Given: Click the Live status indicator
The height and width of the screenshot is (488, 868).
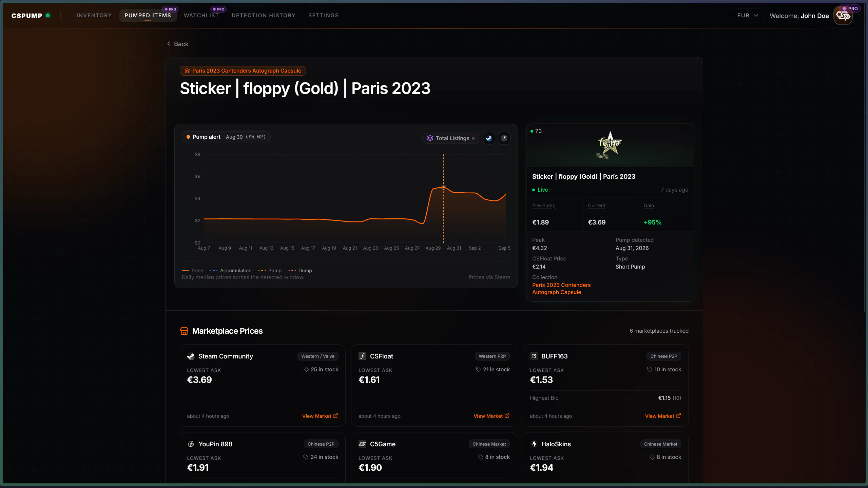Looking at the screenshot, I should point(540,190).
